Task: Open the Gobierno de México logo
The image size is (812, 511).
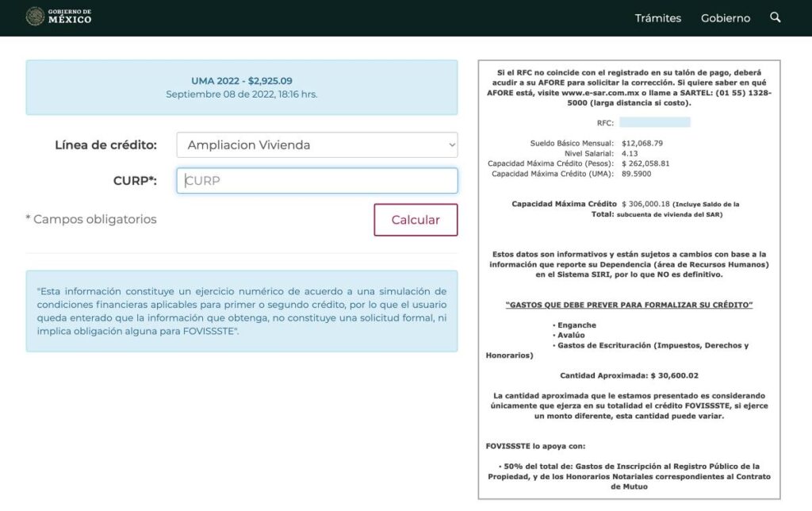Action: (x=59, y=17)
